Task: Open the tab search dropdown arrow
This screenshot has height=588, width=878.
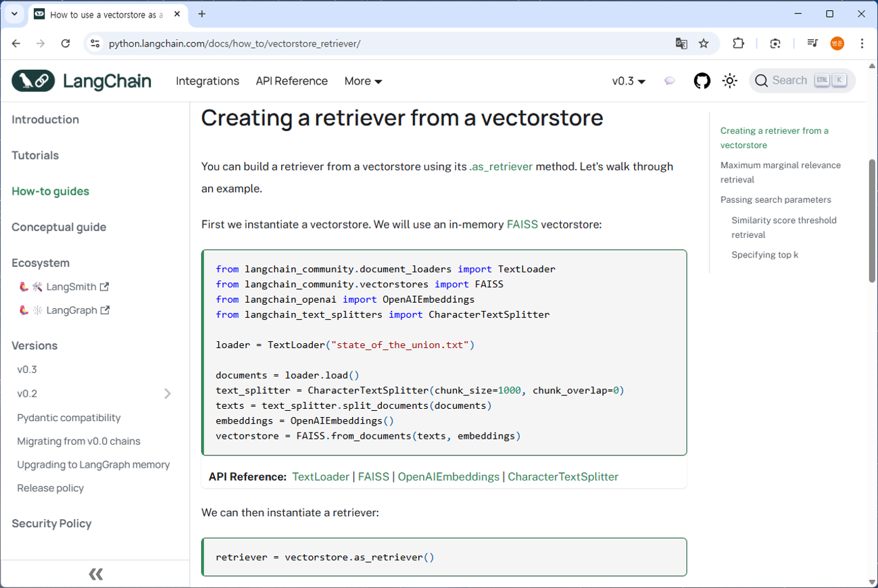Action: [14, 14]
